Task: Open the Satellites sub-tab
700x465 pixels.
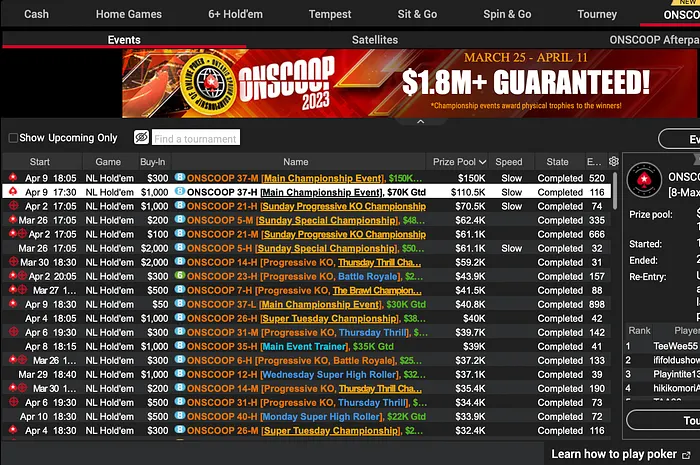Action: point(375,40)
